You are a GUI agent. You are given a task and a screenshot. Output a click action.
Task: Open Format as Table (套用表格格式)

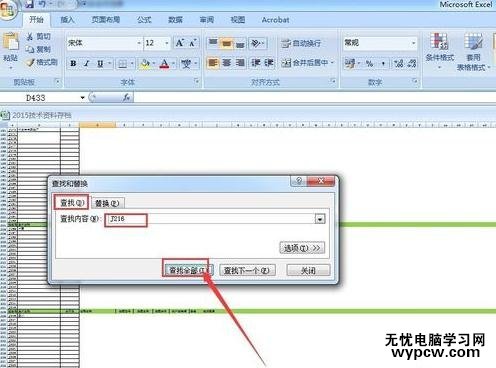pos(473,52)
